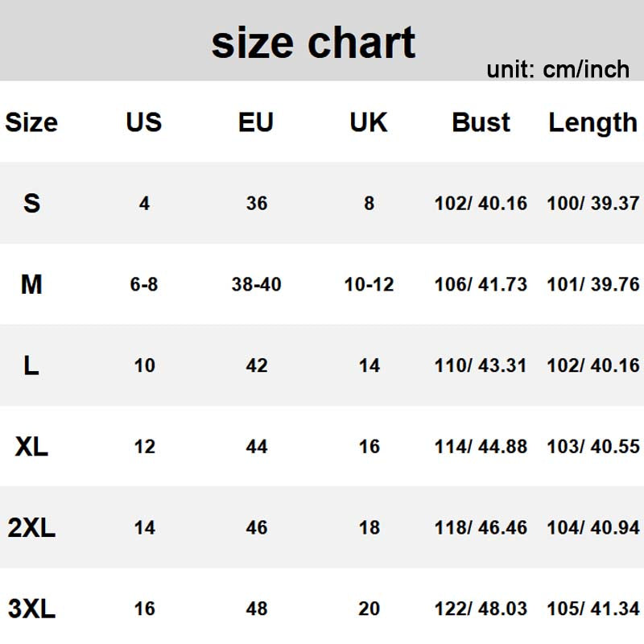
Task: Click the "size chart" title text
Action: (x=313, y=43)
